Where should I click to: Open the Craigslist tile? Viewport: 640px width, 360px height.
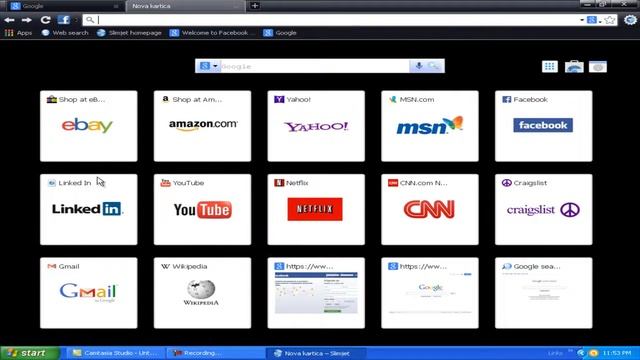(x=544, y=209)
